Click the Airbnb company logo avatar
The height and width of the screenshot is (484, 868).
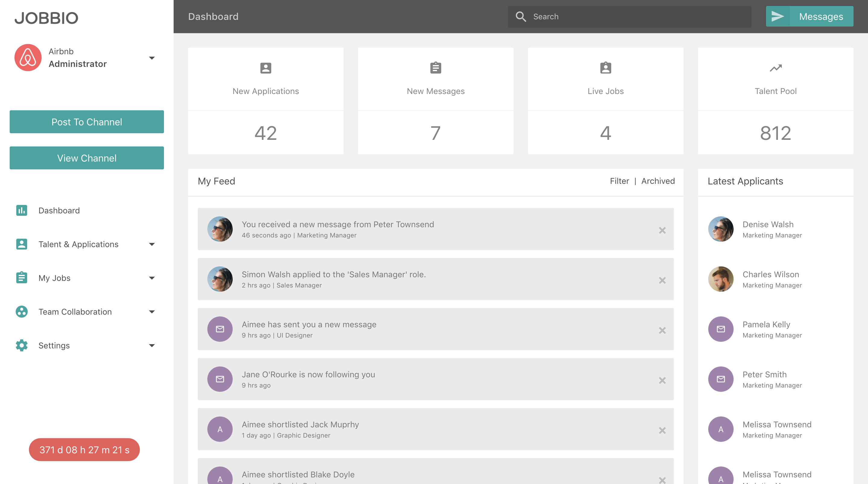pos(28,58)
